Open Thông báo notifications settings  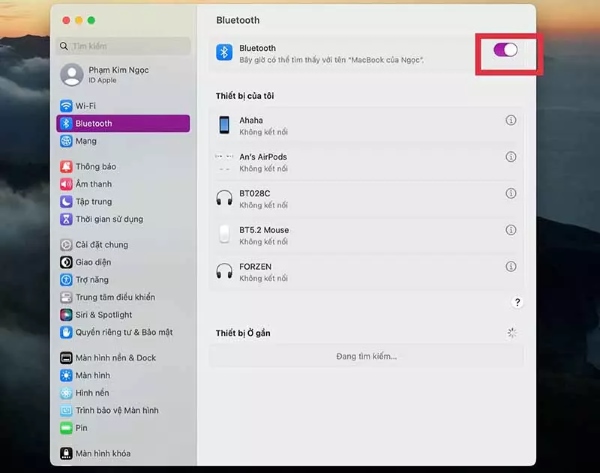click(94, 167)
